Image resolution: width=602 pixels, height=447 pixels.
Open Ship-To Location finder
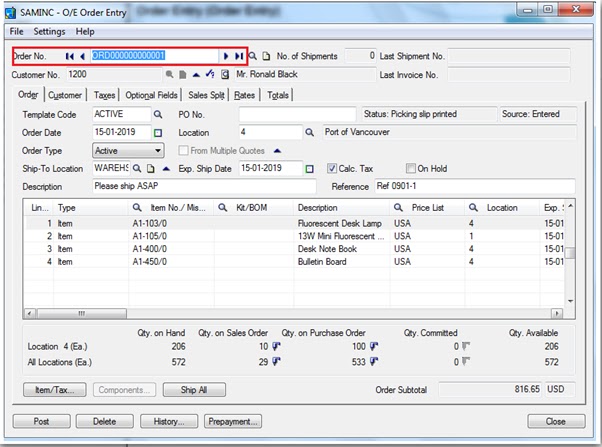pos(137,169)
